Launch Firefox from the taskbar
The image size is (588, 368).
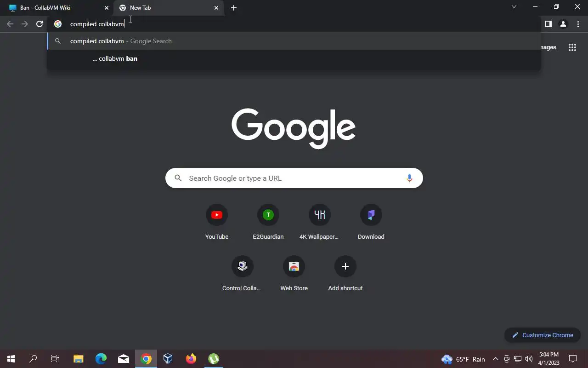coord(191,359)
